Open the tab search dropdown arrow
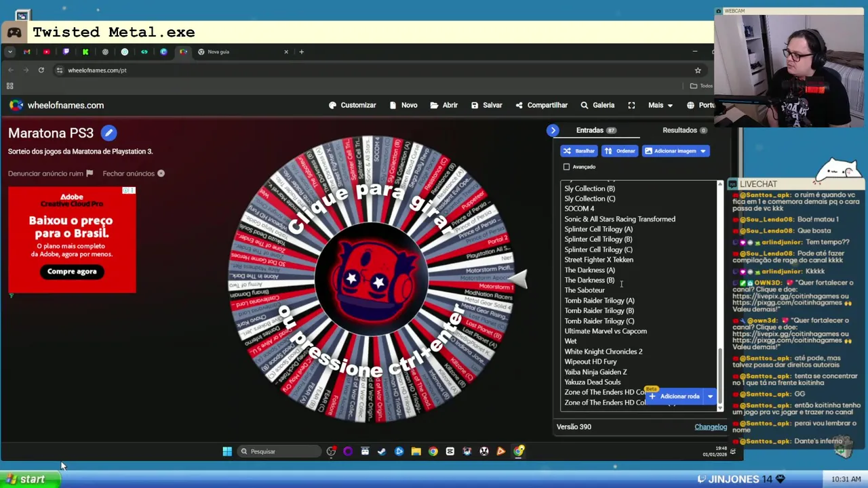868x488 pixels. (x=9, y=52)
